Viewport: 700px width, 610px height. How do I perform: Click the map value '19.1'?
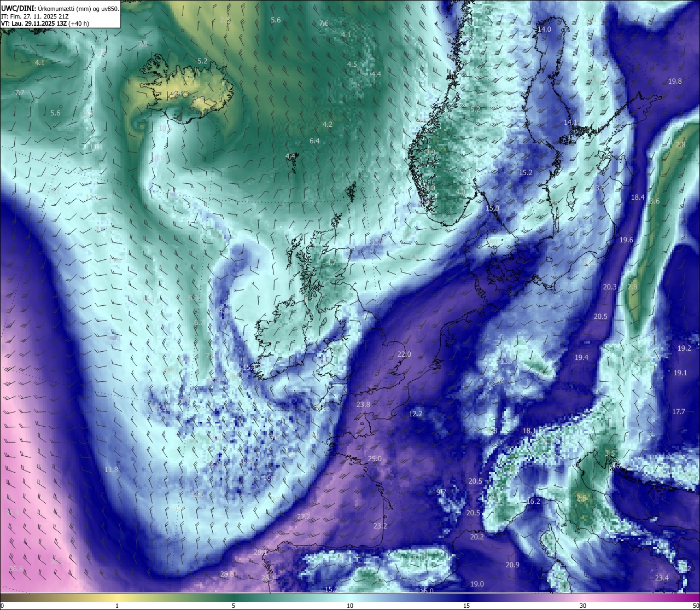pos(680,373)
